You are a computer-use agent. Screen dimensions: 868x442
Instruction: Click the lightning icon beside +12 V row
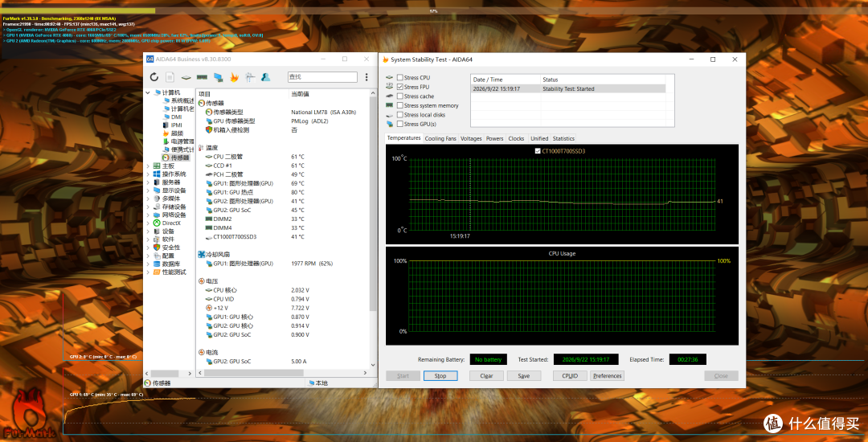pos(209,308)
